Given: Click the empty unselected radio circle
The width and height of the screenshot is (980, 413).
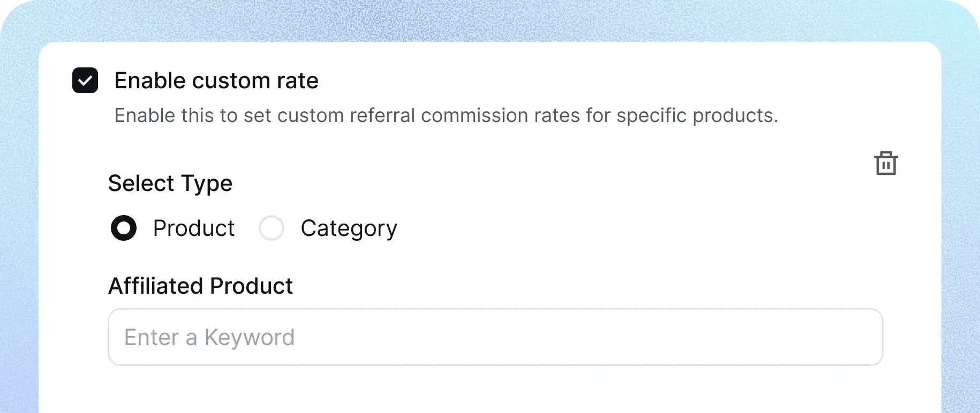Looking at the screenshot, I should pyautogui.click(x=272, y=228).
